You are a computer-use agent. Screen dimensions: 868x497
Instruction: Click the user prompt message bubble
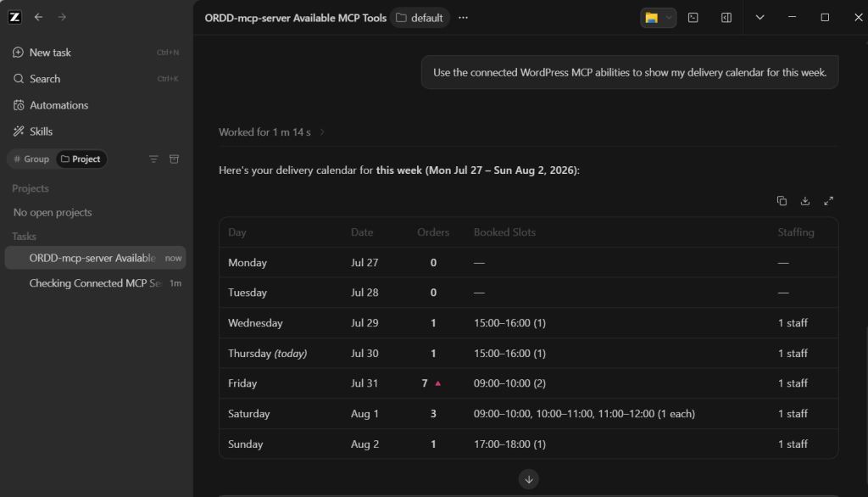click(x=630, y=73)
